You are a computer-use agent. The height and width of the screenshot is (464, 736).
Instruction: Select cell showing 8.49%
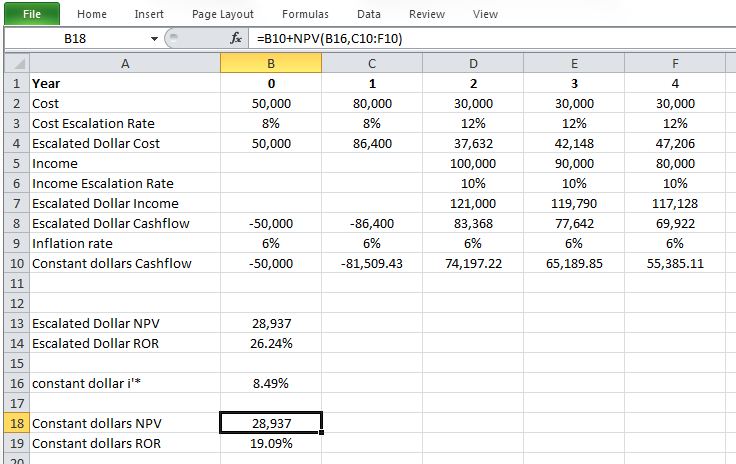(271, 383)
